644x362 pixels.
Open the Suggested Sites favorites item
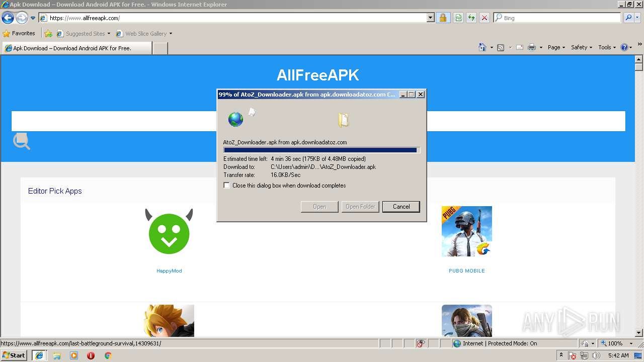coord(84,34)
